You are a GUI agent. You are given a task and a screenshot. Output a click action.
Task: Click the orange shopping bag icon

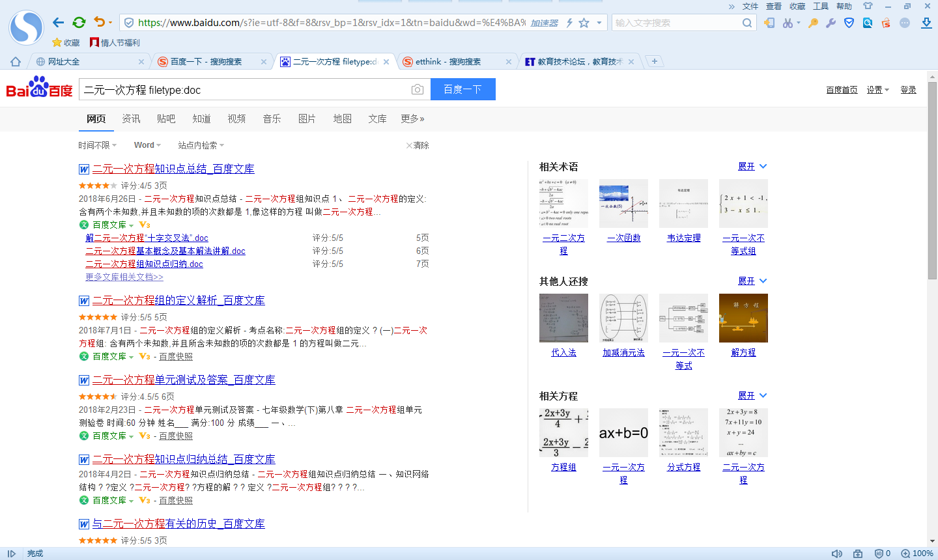886,23
